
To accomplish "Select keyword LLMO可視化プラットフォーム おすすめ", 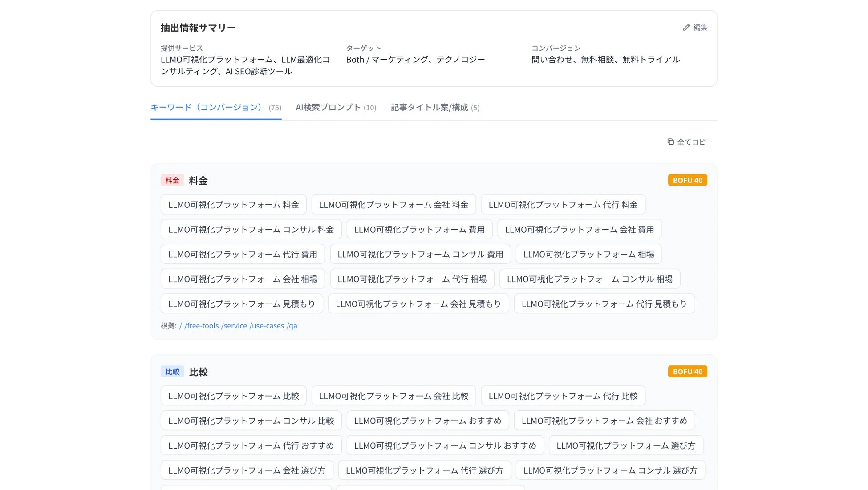I will click(x=428, y=420).
